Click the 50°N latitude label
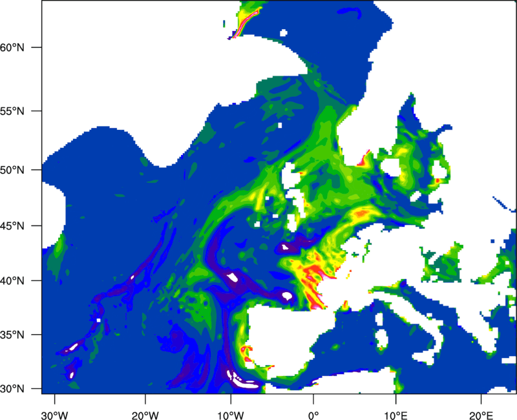Screen dimensions: 517x420 [12, 170]
